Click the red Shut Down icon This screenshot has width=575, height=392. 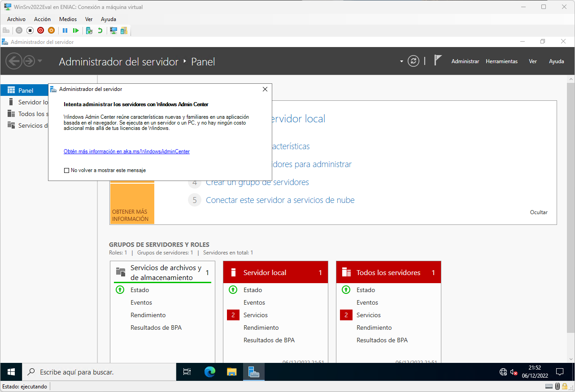pos(41,30)
